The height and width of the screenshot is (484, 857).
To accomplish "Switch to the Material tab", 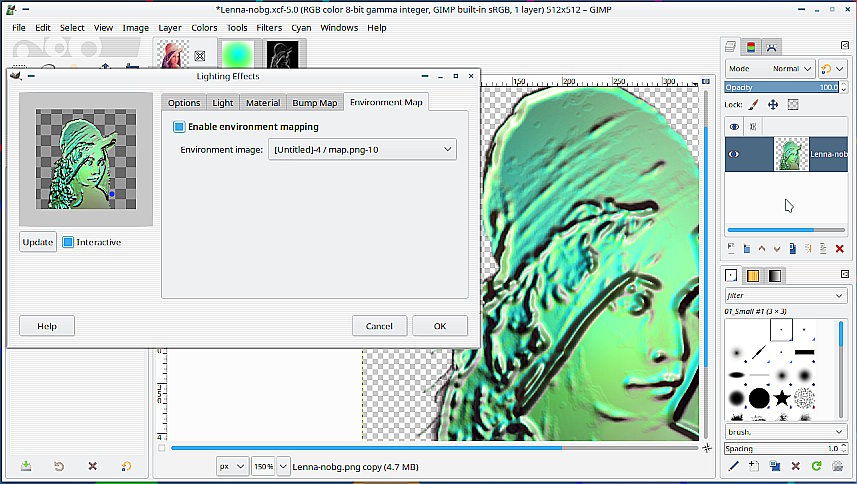I will pyautogui.click(x=263, y=103).
